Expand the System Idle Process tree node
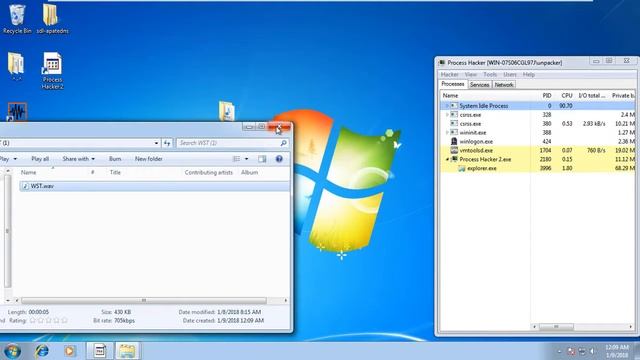 coord(447,106)
